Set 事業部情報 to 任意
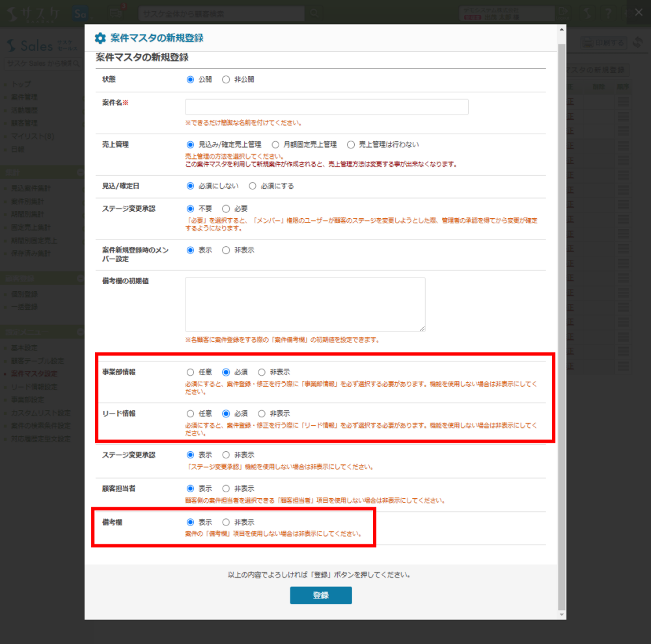 190,372
